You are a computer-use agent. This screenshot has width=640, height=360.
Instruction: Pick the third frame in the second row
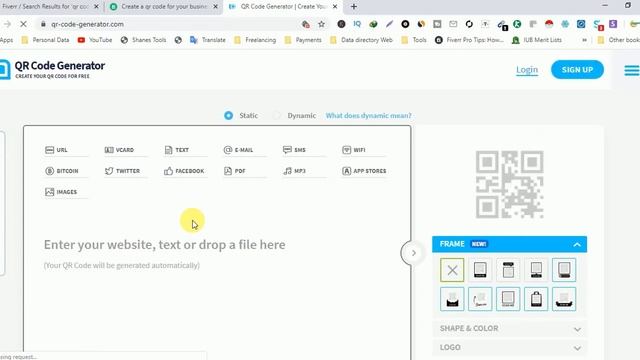(508, 299)
